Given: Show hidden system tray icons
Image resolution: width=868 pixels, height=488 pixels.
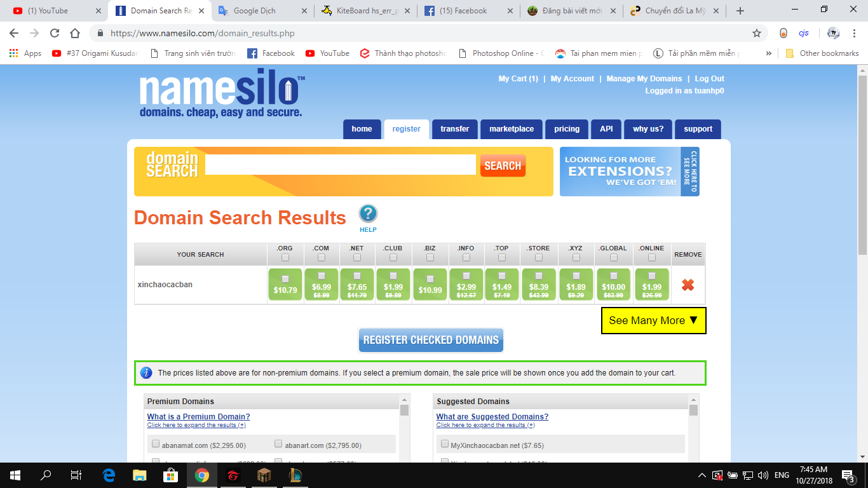Looking at the screenshot, I should click(702, 475).
